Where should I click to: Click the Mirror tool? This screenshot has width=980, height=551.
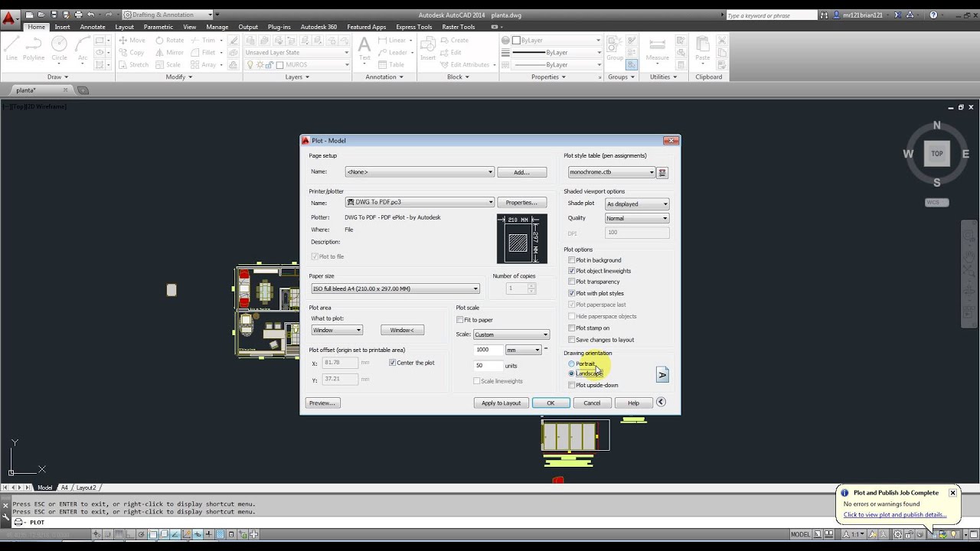[x=169, y=52]
